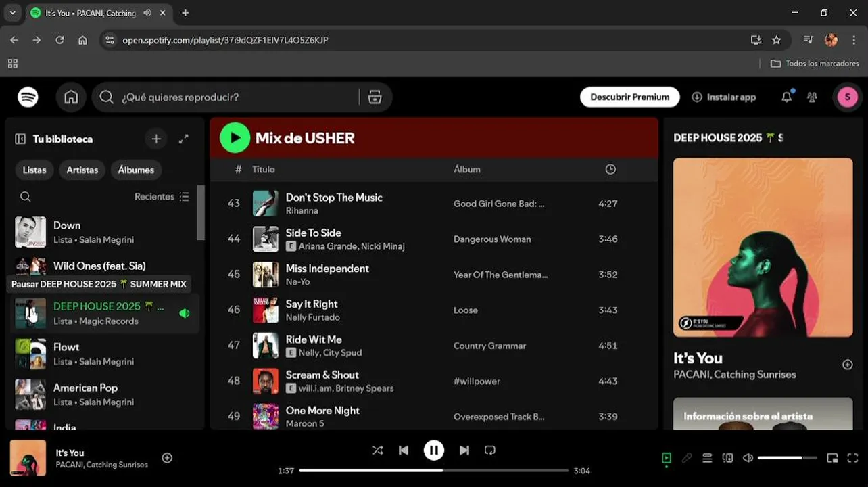Toggle shuffle playback
Screen dimensions: 868x487
coord(377,450)
